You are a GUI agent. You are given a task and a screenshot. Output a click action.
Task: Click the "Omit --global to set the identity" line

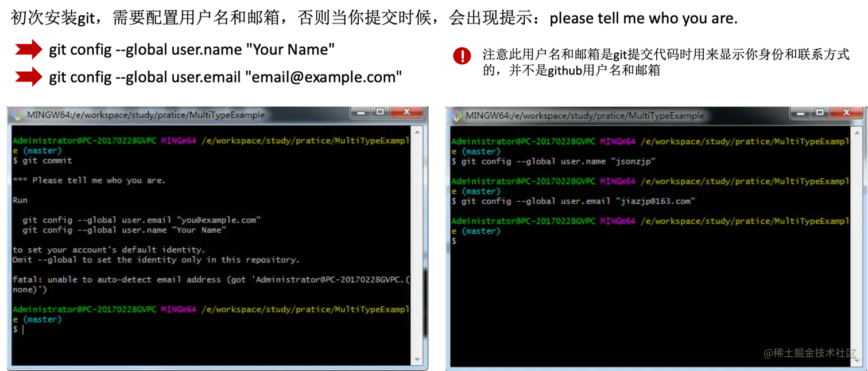tap(156, 260)
